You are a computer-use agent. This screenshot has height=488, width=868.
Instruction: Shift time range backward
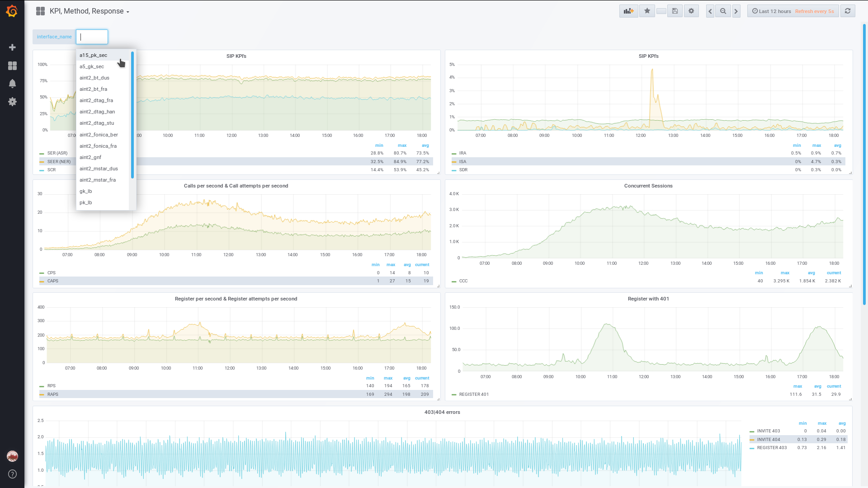pos(710,11)
